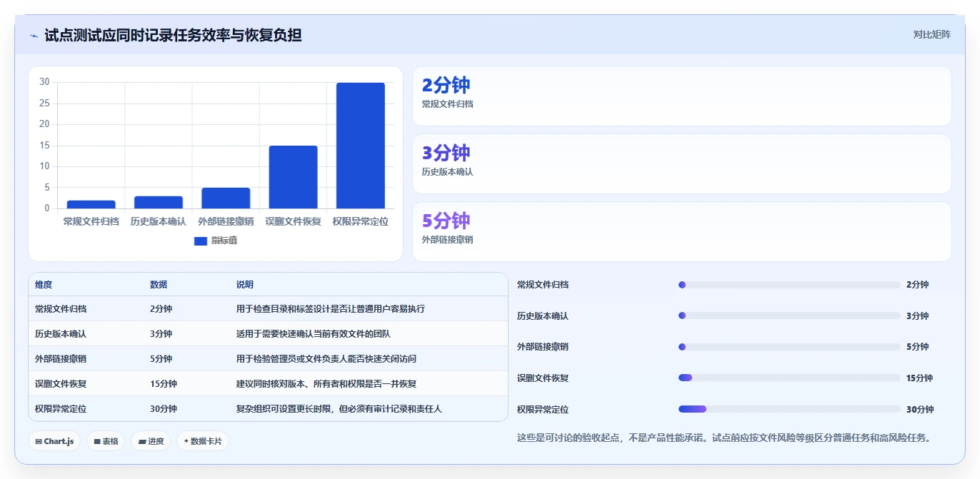Screen dimensions: 980x479
Task: Click the 15分钟 cell in the table
Action: click(164, 384)
